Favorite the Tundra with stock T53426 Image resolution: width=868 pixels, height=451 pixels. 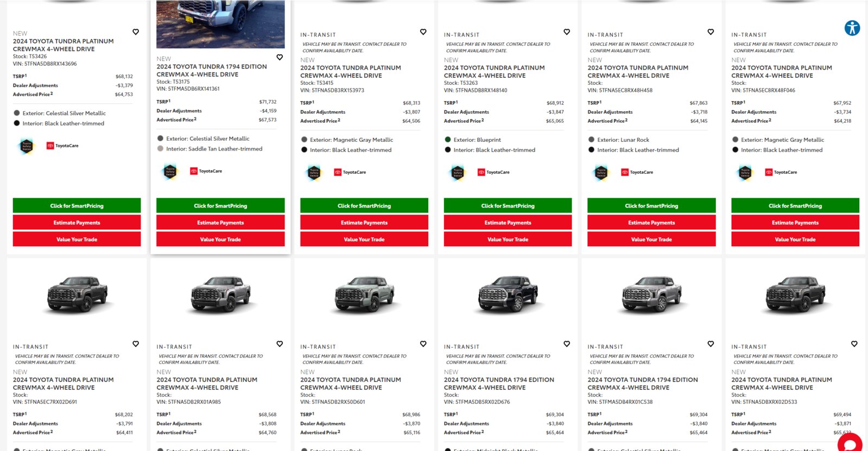(x=136, y=32)
